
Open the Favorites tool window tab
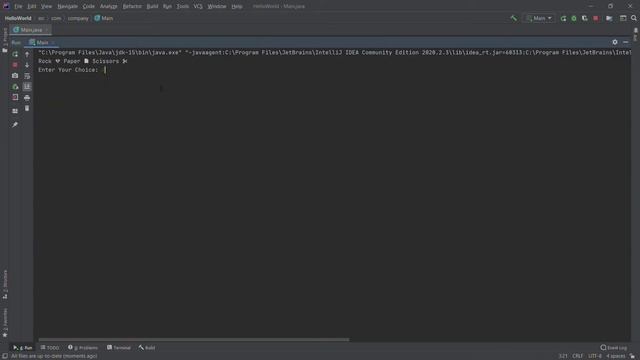[x=5, y=323]
